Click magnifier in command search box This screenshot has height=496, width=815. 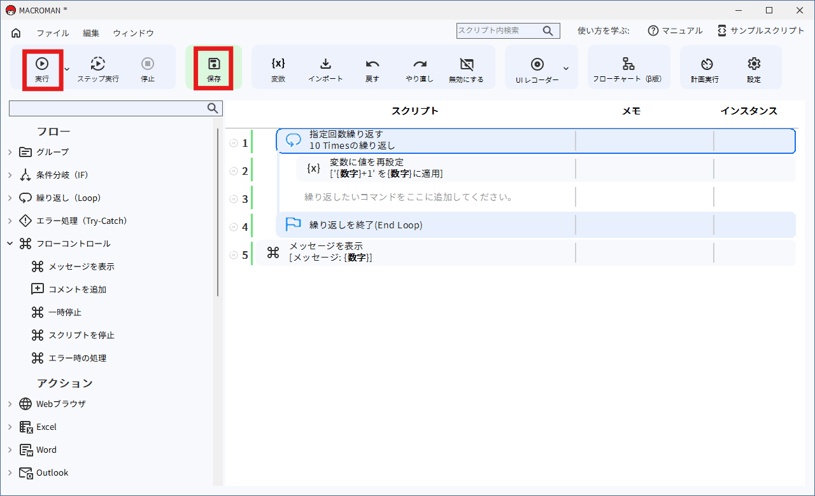click(213, 108)
